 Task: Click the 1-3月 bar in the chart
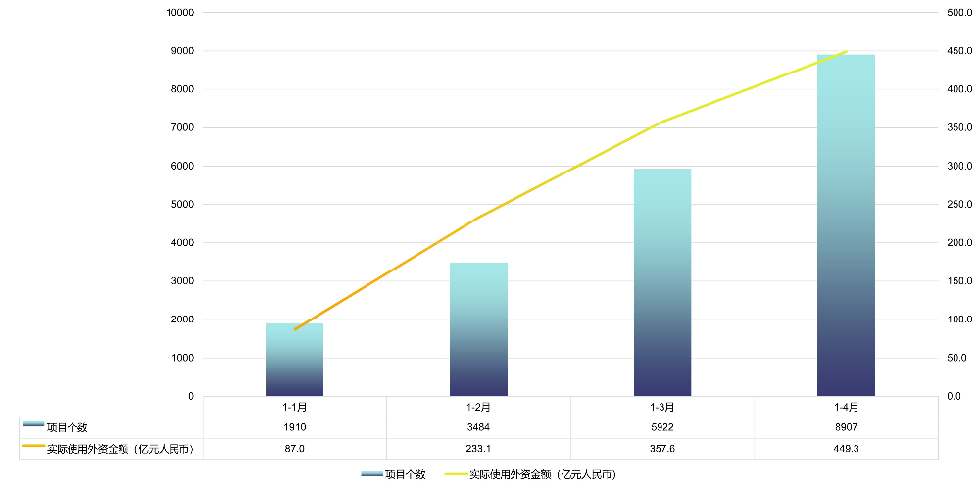(662, 282)
